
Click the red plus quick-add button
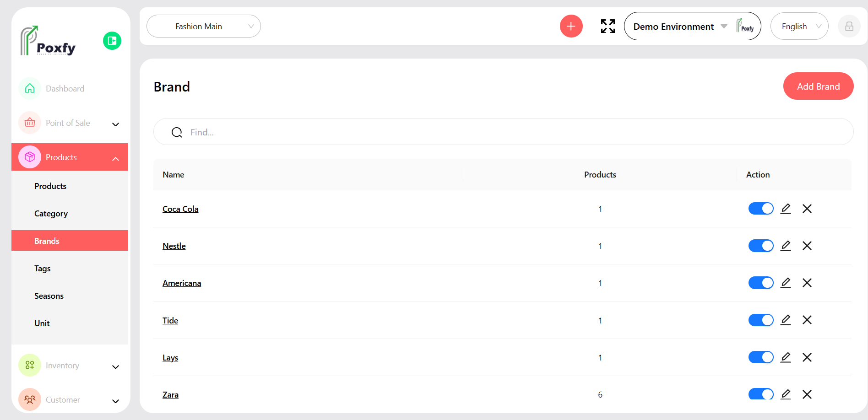[x=571, y=26]
